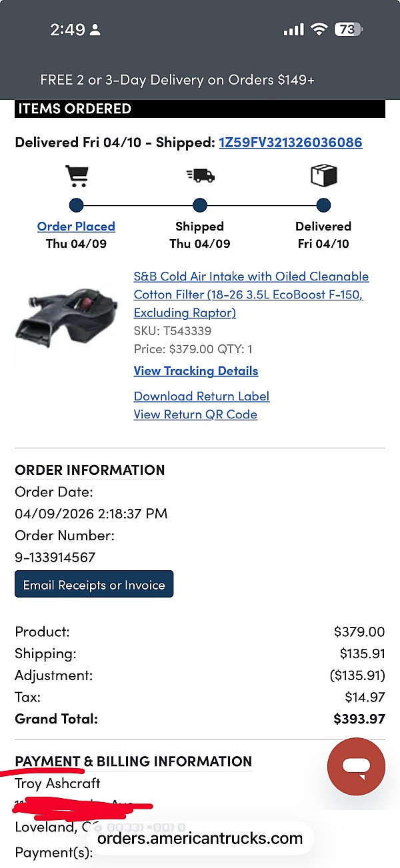
Task: Tap the orders.americantrucks.com address bar
Action: click(x=200, y=838)
